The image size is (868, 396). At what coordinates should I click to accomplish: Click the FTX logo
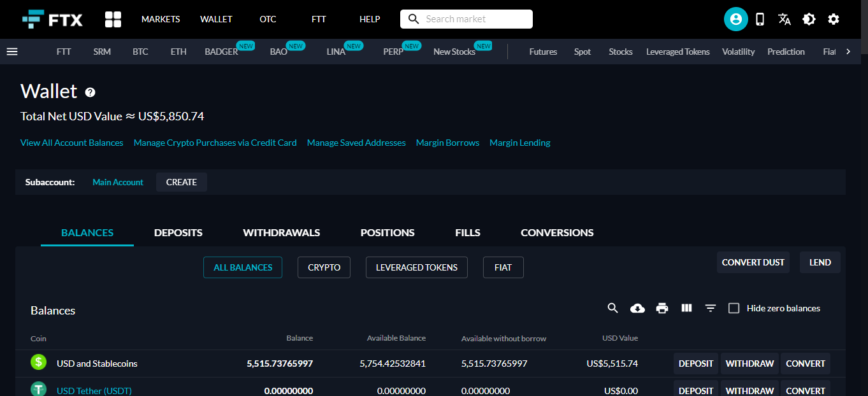(52, 19)
